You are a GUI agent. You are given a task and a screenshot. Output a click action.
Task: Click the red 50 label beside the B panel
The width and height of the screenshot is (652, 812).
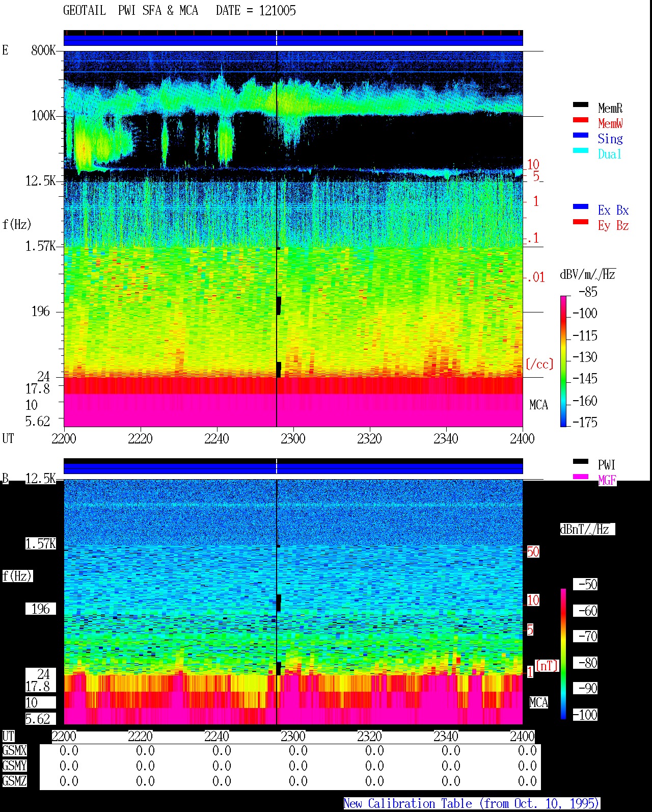click(533, 552)
